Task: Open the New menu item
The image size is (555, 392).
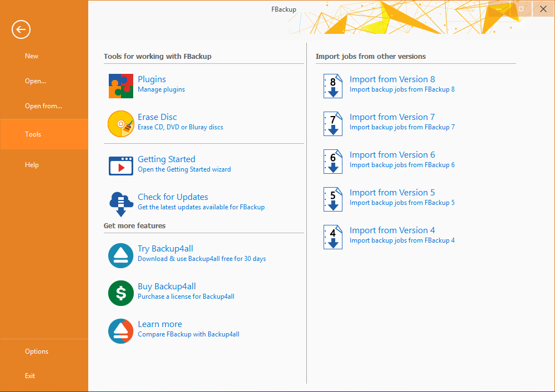Action: point(32,56)
